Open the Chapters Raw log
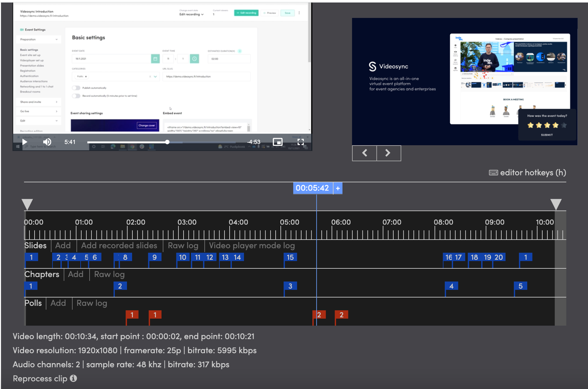The image size is (588, 389). coord(109,274)
